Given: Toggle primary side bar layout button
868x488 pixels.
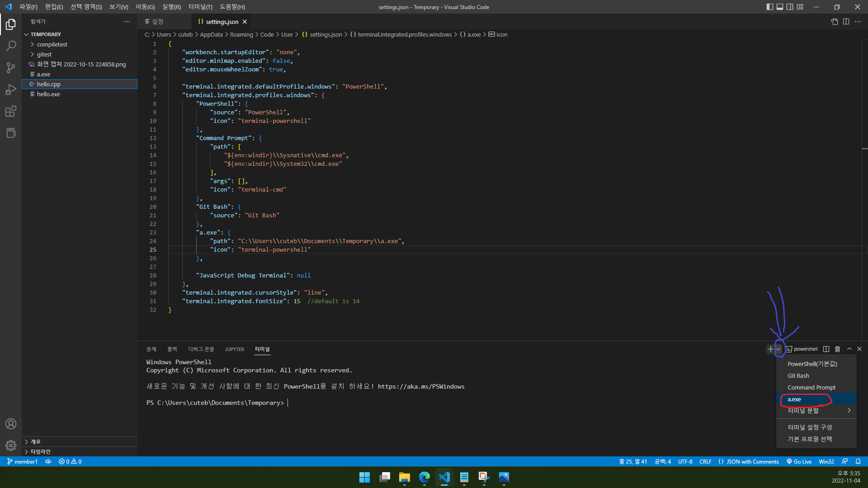Looking at the screenshot, I should point(770,7).
